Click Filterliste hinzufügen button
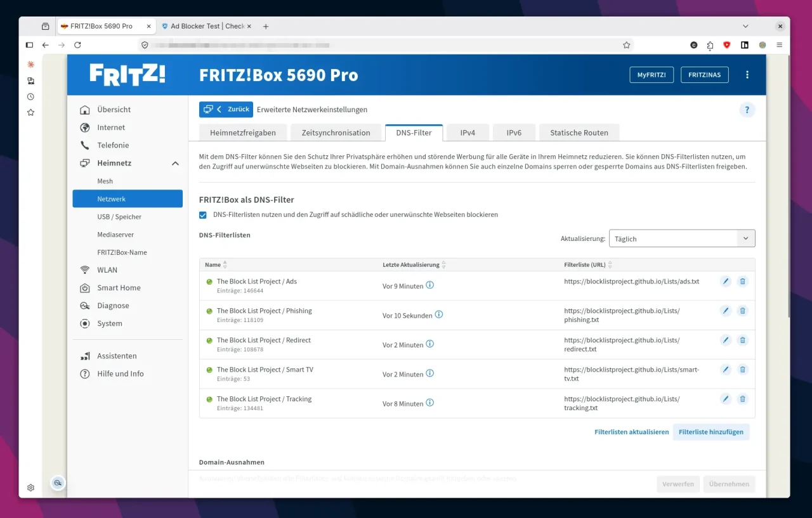 point(711,432)
